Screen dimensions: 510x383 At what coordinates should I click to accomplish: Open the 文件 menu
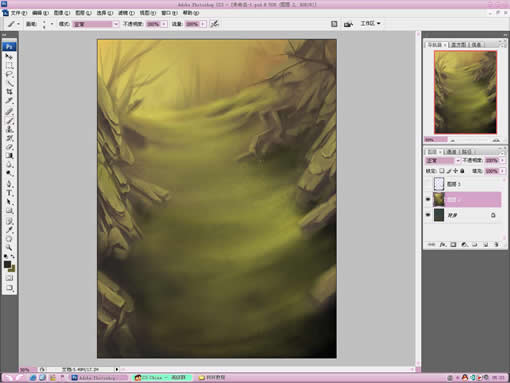(x=19, y=13)
